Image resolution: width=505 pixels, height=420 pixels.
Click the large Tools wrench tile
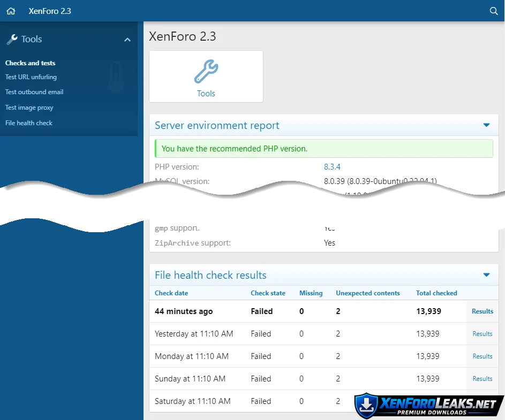[206, 72]
